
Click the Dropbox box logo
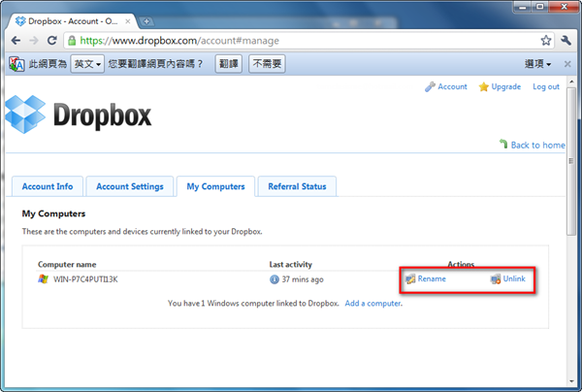click(x=25, y=114)
